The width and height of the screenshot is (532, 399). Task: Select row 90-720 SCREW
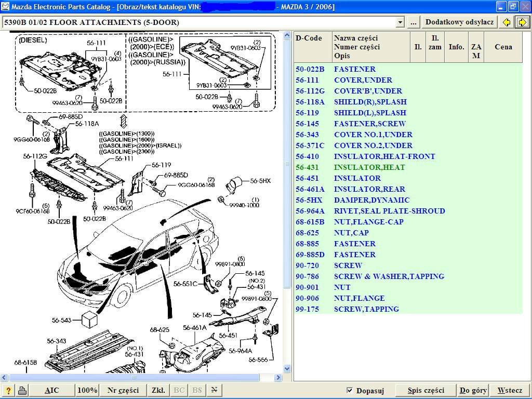pyautogui.click(x=408, y=265)
